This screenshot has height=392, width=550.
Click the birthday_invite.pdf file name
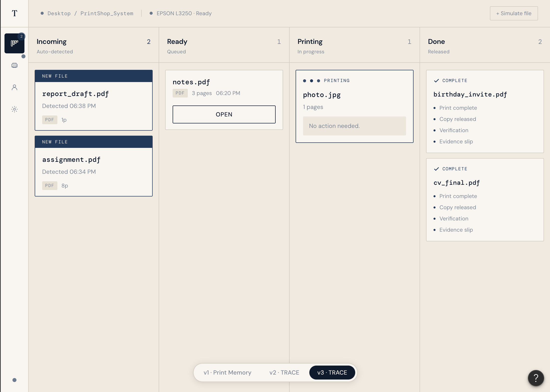click(x=470, y=95)
